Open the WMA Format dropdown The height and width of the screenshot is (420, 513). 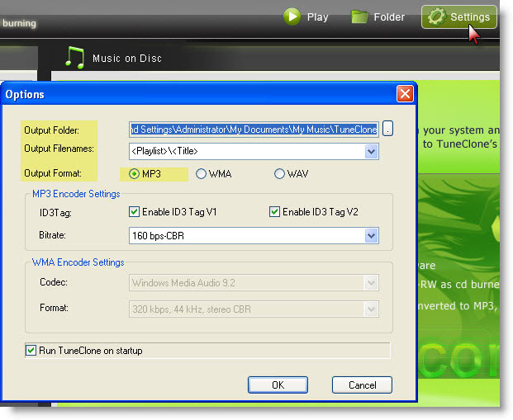[x=371, y=309]
